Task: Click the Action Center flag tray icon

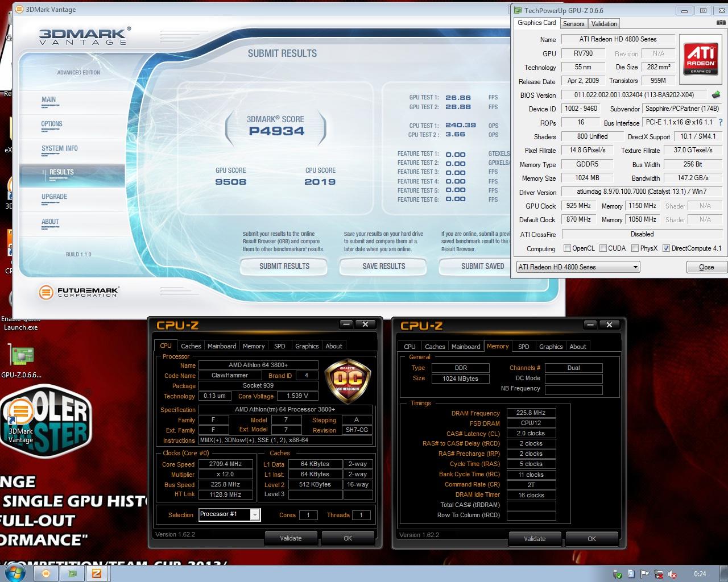Action: (x=645, y=574)
